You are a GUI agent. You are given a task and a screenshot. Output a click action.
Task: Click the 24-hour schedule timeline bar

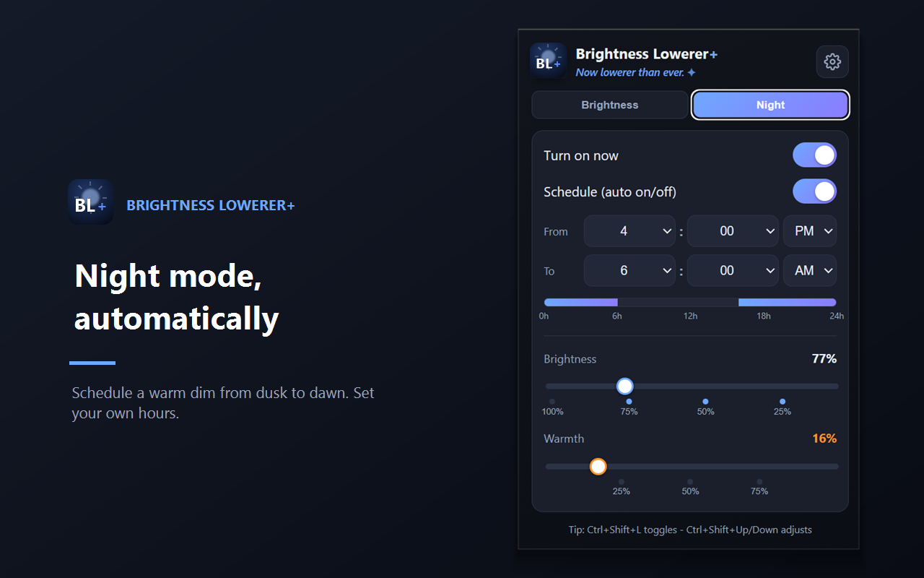(x=690, y=303)
